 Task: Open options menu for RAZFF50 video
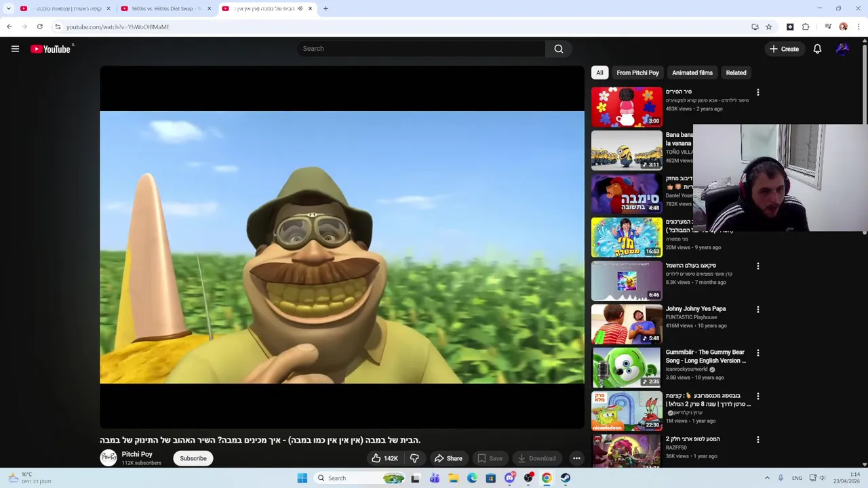click(758, 440)
